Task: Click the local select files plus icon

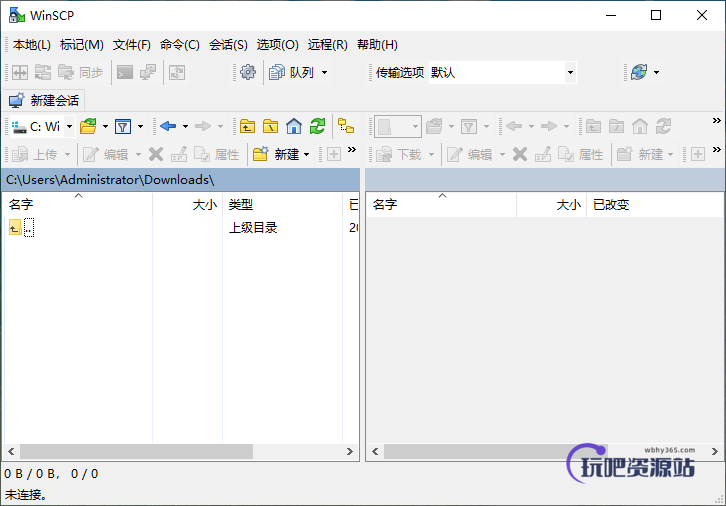Action: pos(334,154)
